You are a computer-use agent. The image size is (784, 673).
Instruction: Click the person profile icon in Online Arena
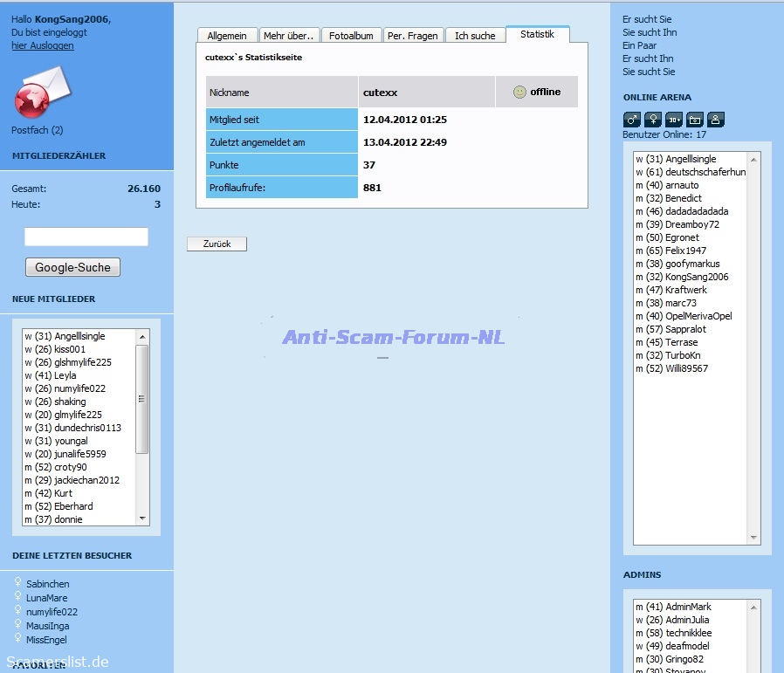[716, 120]
